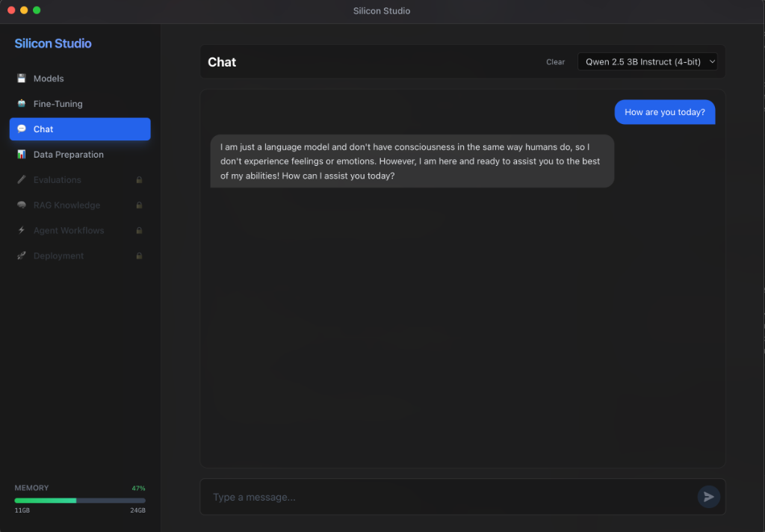
Task: Click the RAG Knowledge brain icon
Action: point(22,205)
